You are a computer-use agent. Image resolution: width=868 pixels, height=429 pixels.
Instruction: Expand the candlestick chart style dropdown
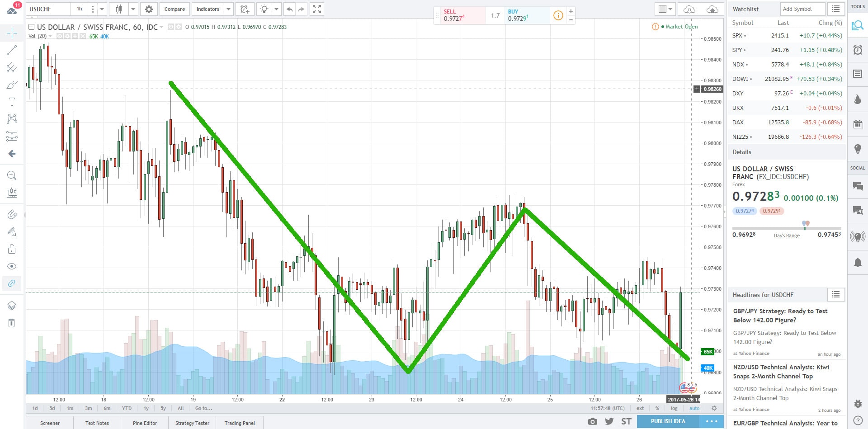click(x=133, y=9)
